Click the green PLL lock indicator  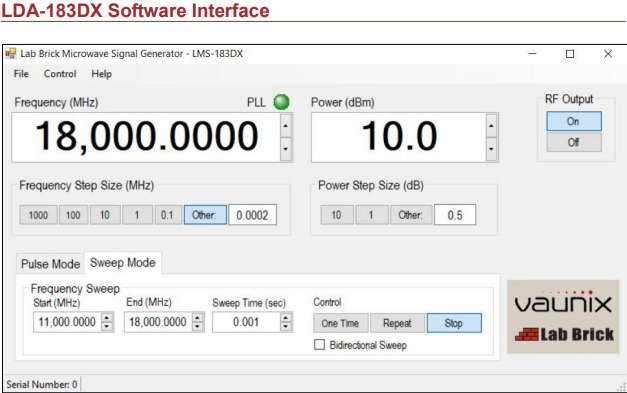(282, 102)
